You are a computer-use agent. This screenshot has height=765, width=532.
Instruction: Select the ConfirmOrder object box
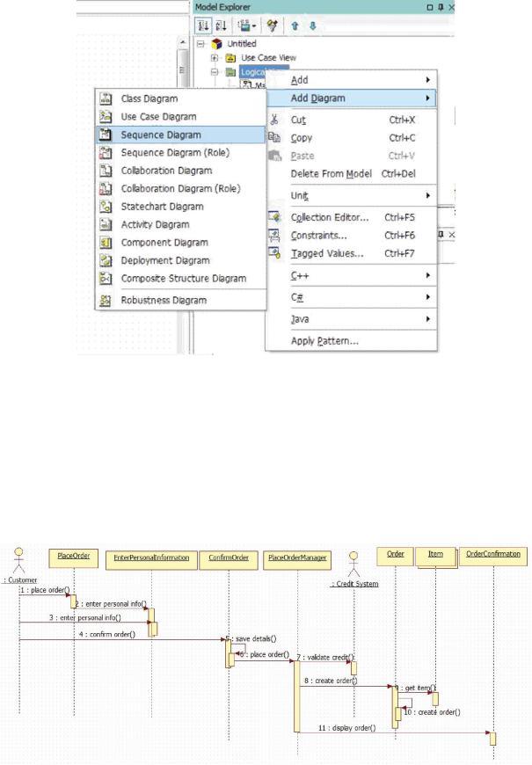pos(229,560)
